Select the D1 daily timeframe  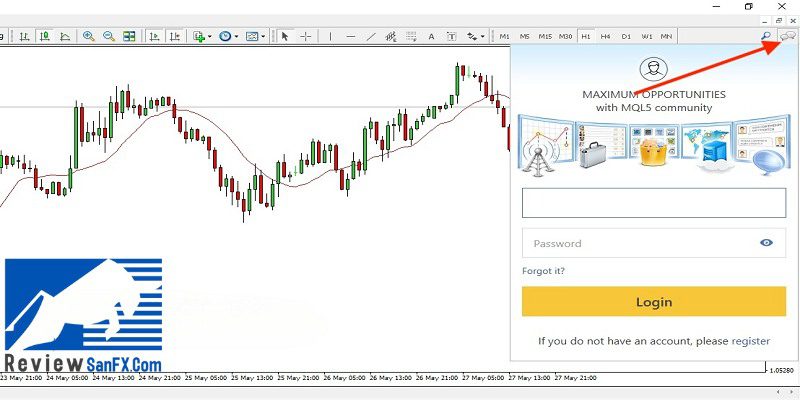pos(626,36)
